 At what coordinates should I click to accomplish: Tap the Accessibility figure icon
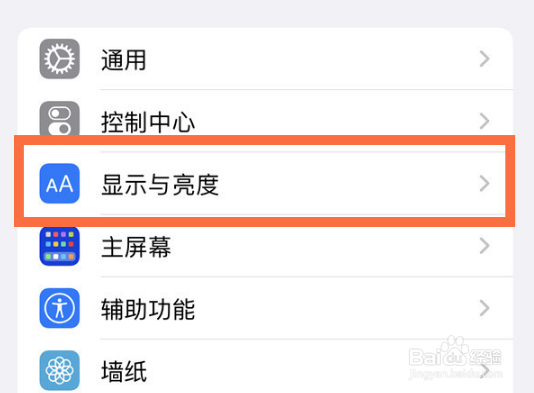(x=60, y=308)
